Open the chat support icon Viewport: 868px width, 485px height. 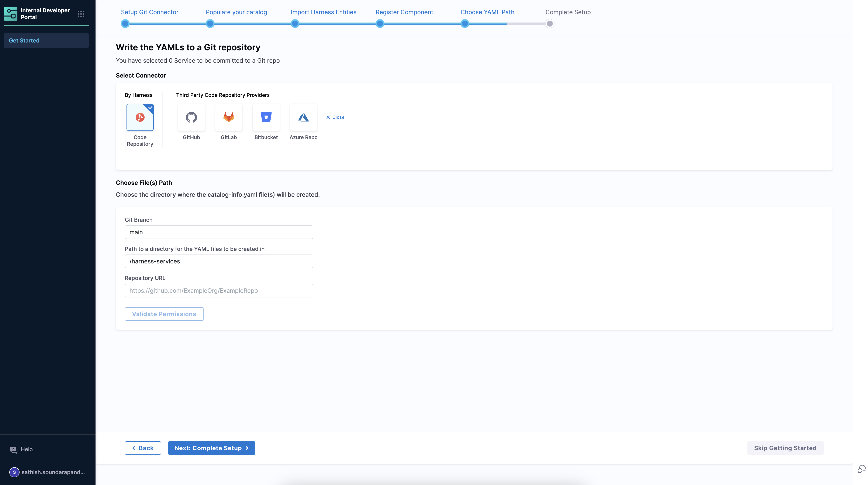[861, 469]
